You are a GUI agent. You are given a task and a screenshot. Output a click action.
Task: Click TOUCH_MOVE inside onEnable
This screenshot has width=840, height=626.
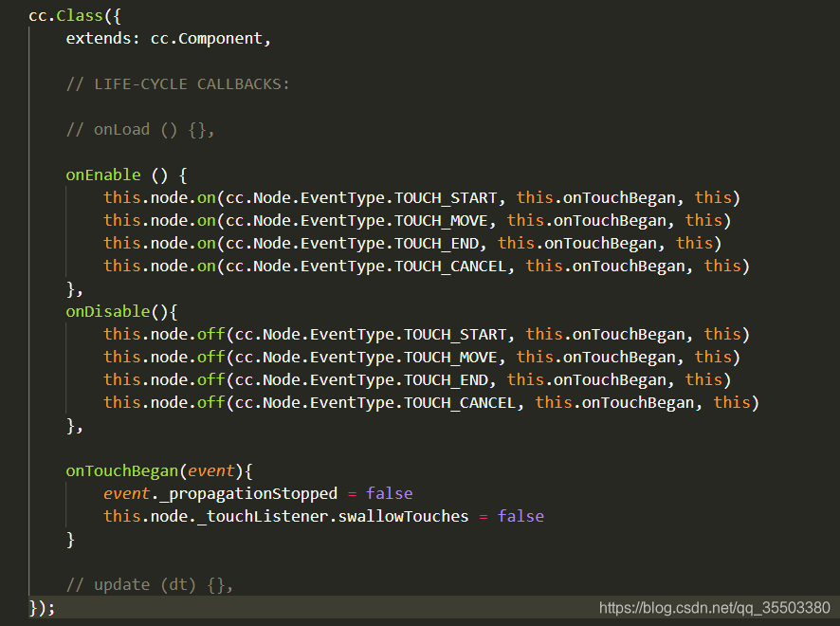coord(442,220)
